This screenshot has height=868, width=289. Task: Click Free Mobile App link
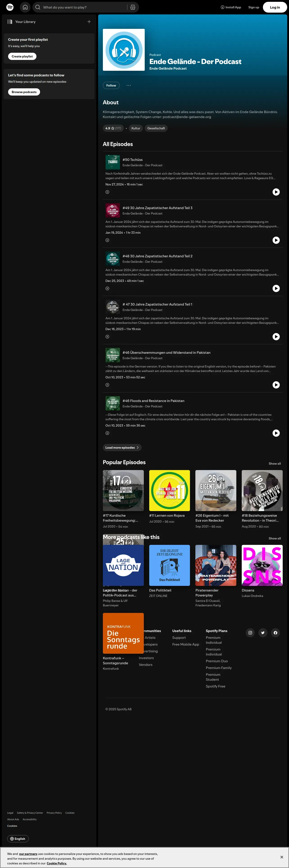coord(186,645)
